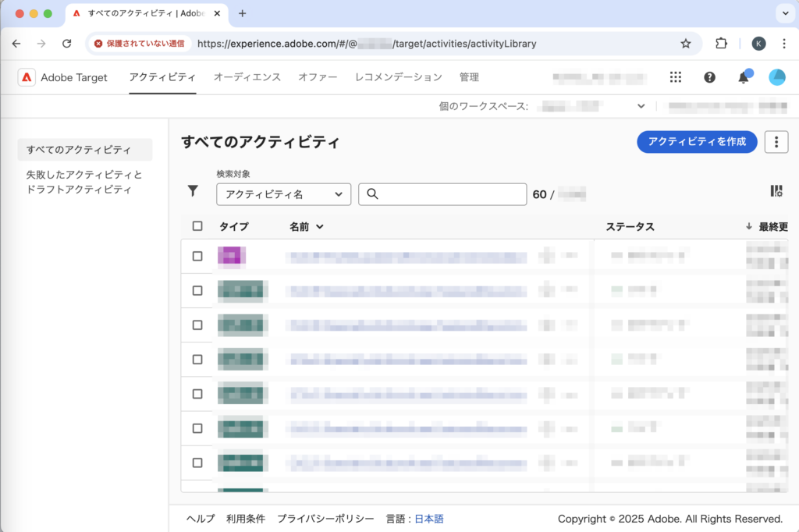Check the seventh activity row checkbox

197,463
